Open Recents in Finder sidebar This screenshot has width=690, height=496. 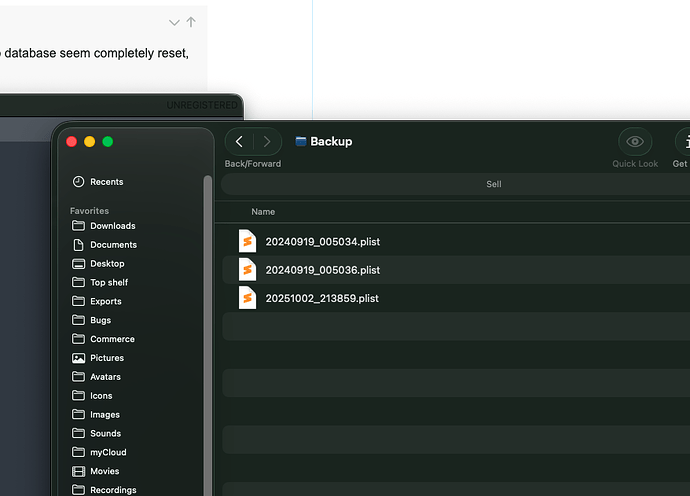[x=98, y=182]
